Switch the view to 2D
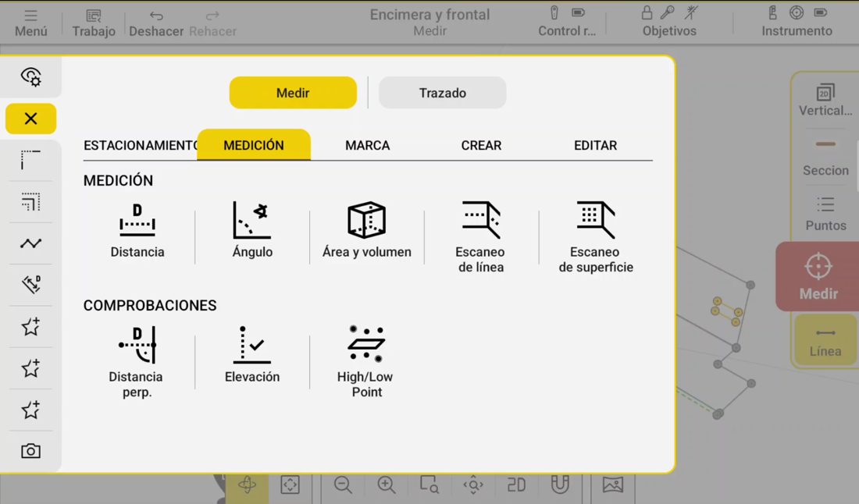Viewport: 859px width, 504px height. pos(516,484)
